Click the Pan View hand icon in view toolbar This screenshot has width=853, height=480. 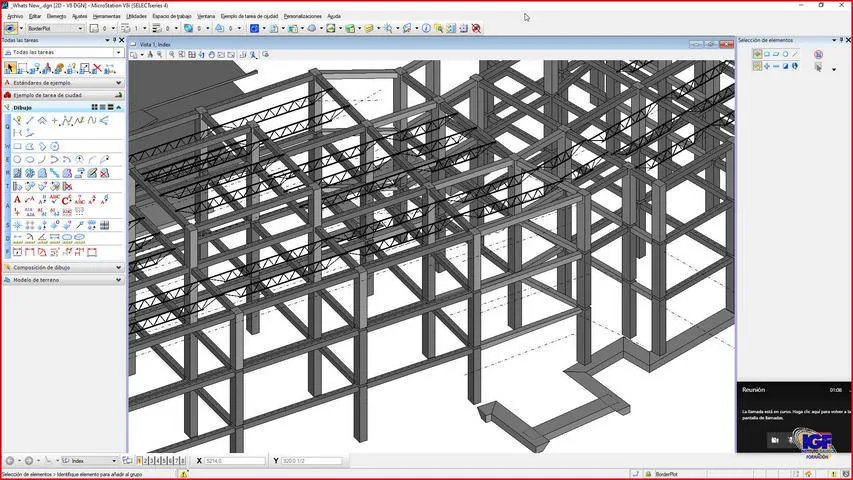point(212,54)
